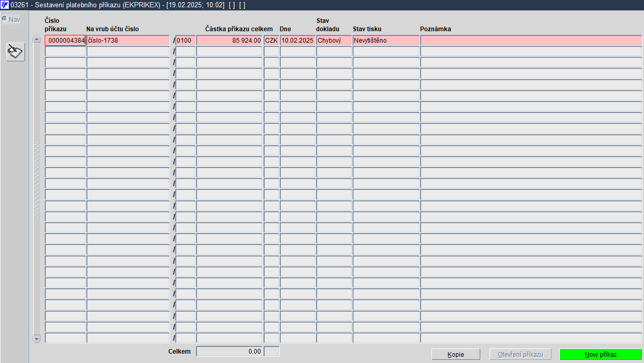
Task: Click the Kopie button
Action: coord(456,355)
